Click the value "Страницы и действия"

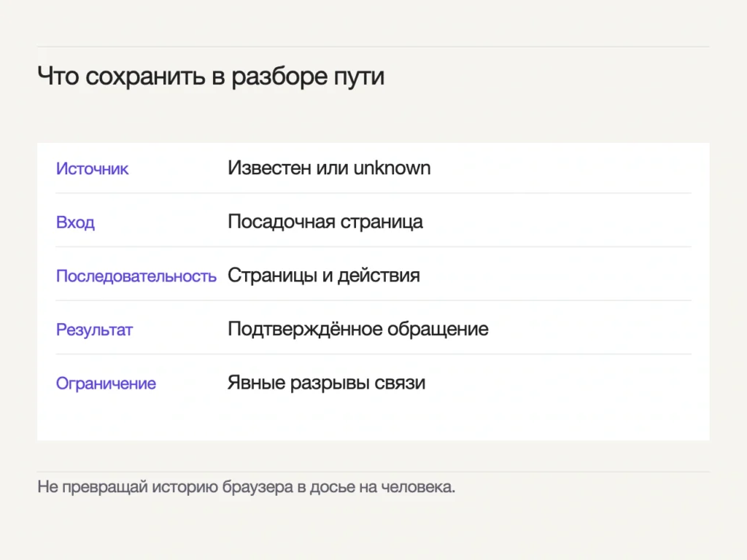coord(323,276)
